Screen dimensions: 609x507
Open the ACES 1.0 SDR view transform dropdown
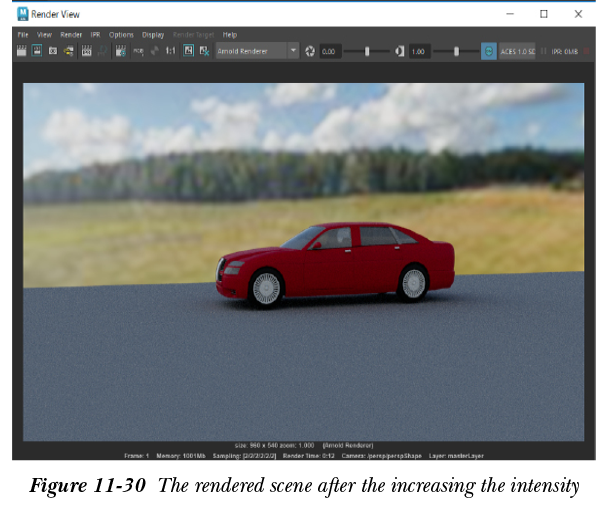pos(517,51)
